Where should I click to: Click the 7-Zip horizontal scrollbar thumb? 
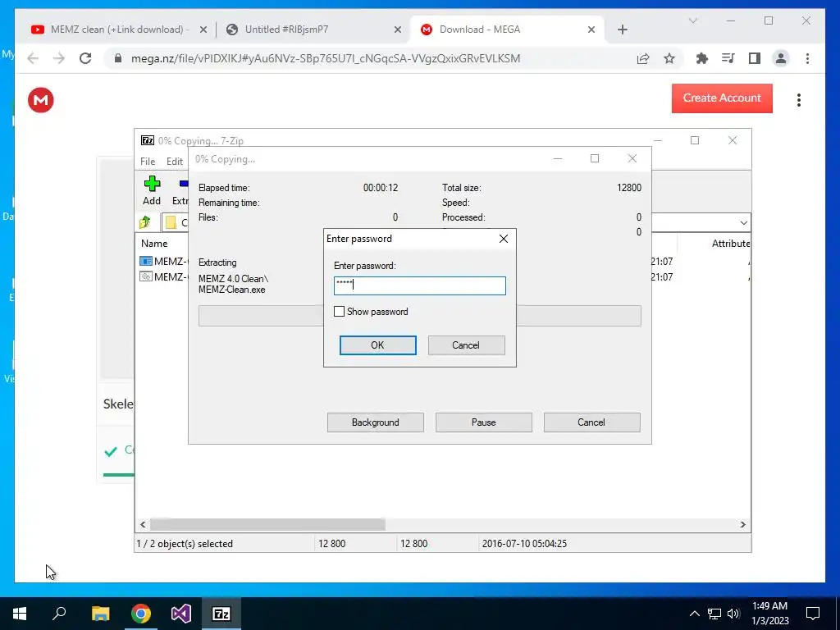point(268,524)
